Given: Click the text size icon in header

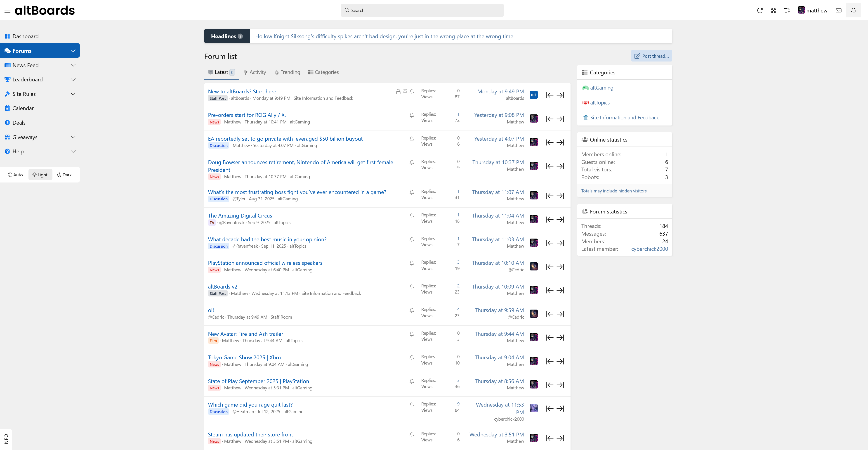Looking at the screenshot, I should (x=787, y=10).
